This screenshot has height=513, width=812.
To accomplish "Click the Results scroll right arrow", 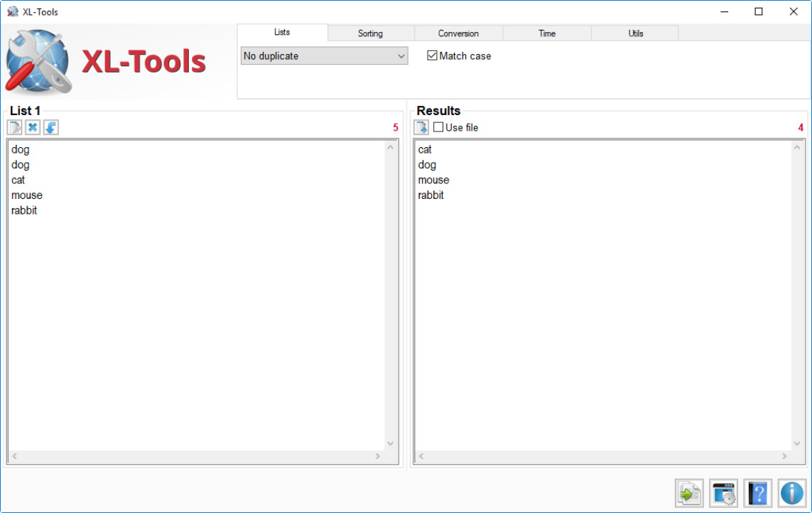I will pyautogui.click(x=784, y=456).
